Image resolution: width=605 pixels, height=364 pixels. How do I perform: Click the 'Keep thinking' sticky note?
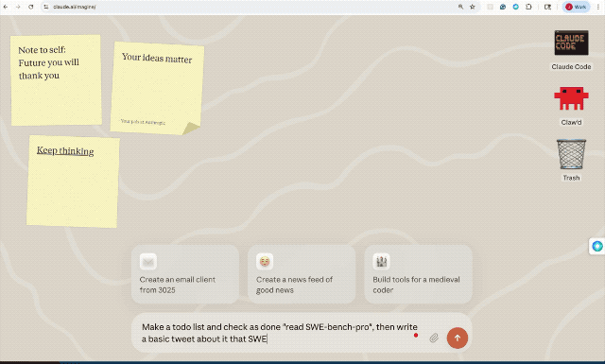point(73,181)
